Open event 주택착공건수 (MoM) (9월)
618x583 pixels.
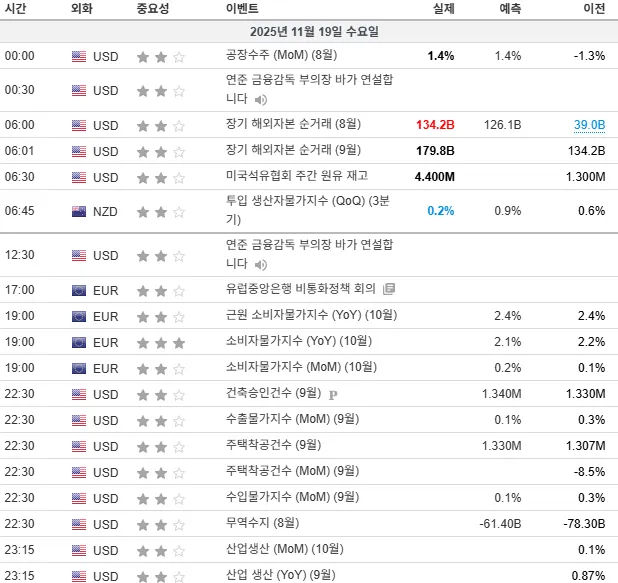[292, 471]
